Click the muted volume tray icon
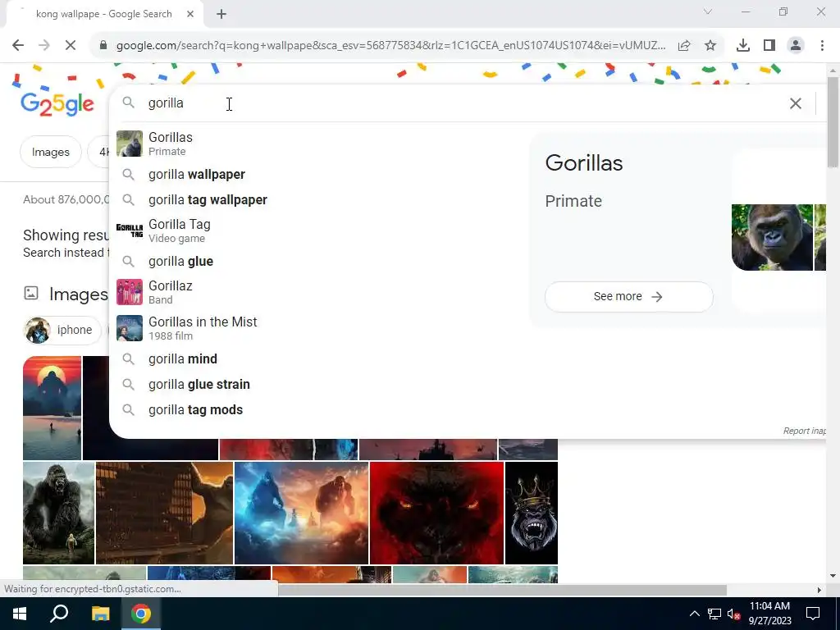 pyautogui.click(x=734, y=614)
